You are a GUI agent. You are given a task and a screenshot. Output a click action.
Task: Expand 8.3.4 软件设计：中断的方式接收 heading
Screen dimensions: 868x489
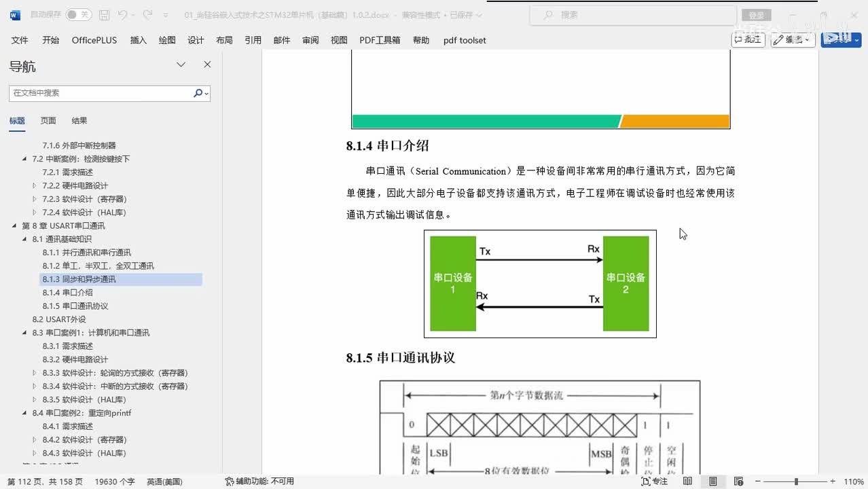coord(35,386)
